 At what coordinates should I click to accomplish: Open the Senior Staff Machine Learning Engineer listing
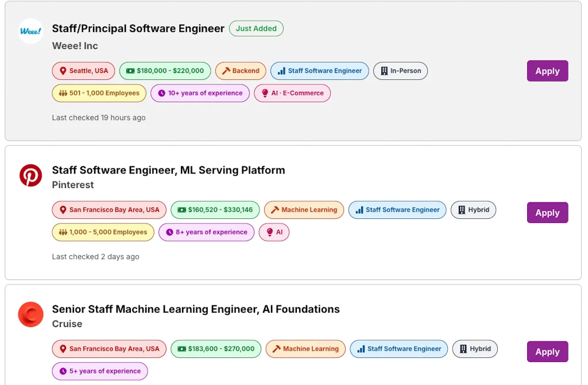coord(195,309)
